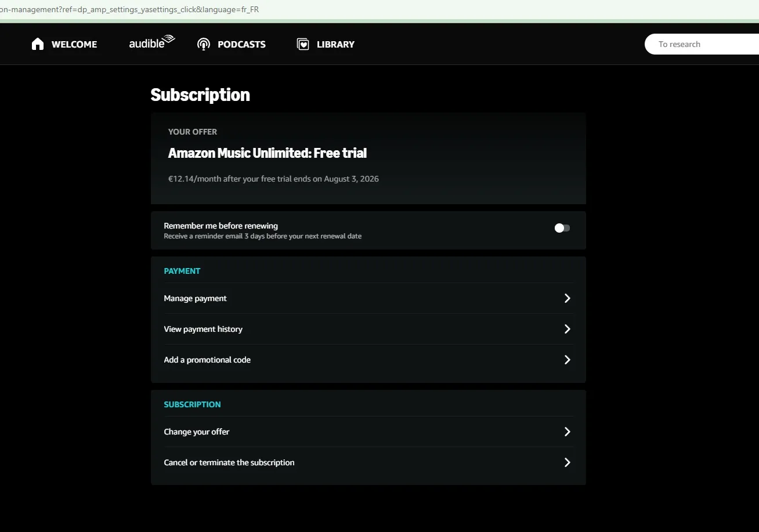Click the 'Receive a reminder email' description
The image size is (759, 532).
263,236
